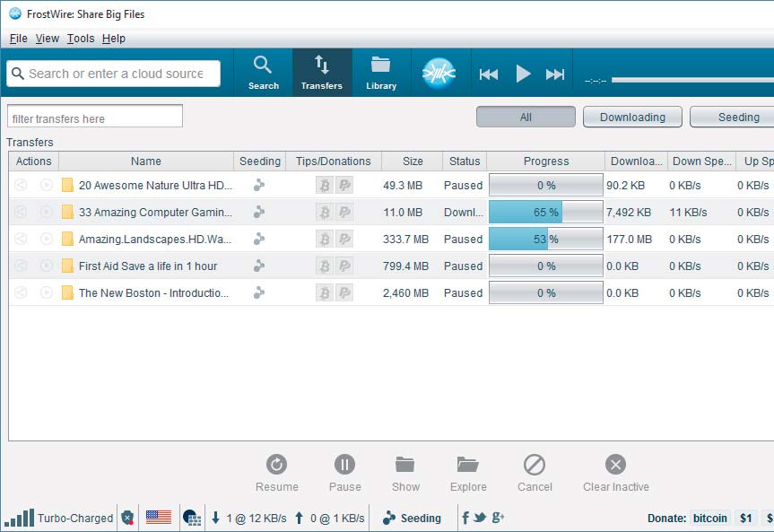Click the search or cloud source field
The image size is (774, 532).
tap(114, 74)
